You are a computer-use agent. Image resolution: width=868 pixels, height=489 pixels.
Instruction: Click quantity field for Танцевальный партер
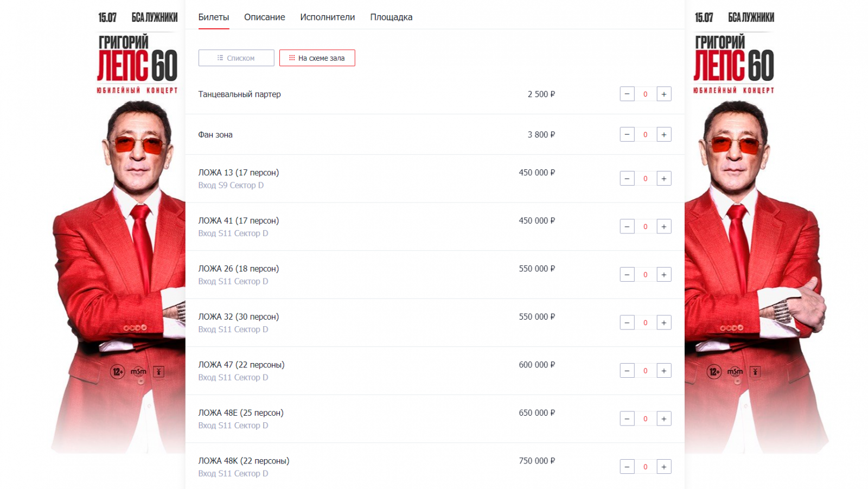(x=646, y=94)
